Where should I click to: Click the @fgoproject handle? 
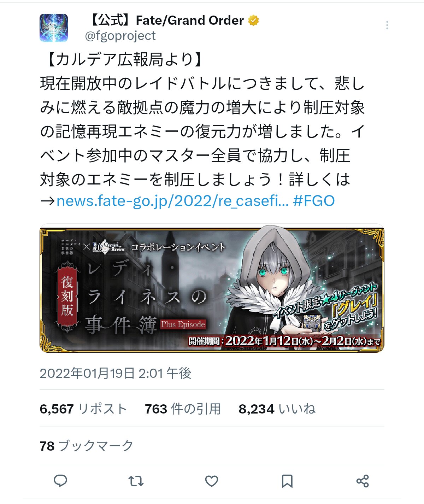tap(120, 36)
